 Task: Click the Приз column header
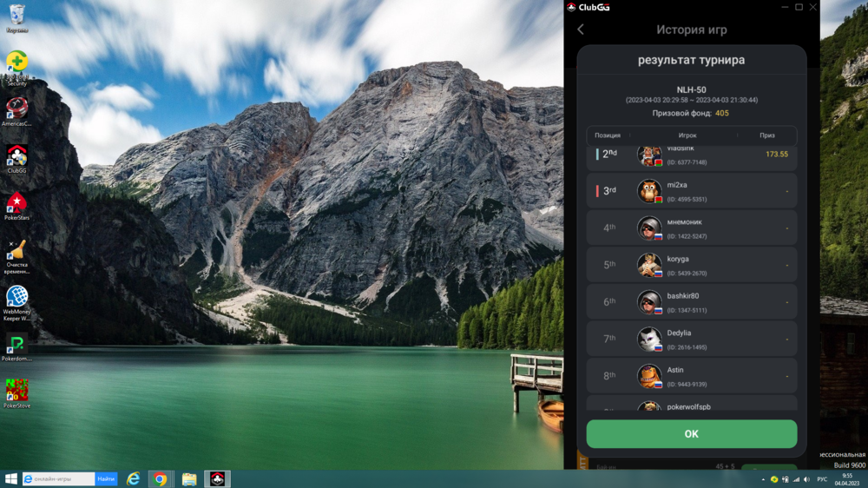[x=766, y=135]
